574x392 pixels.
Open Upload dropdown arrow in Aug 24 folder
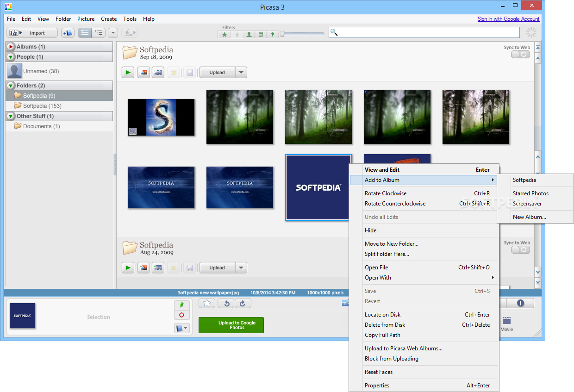(241, 268)
